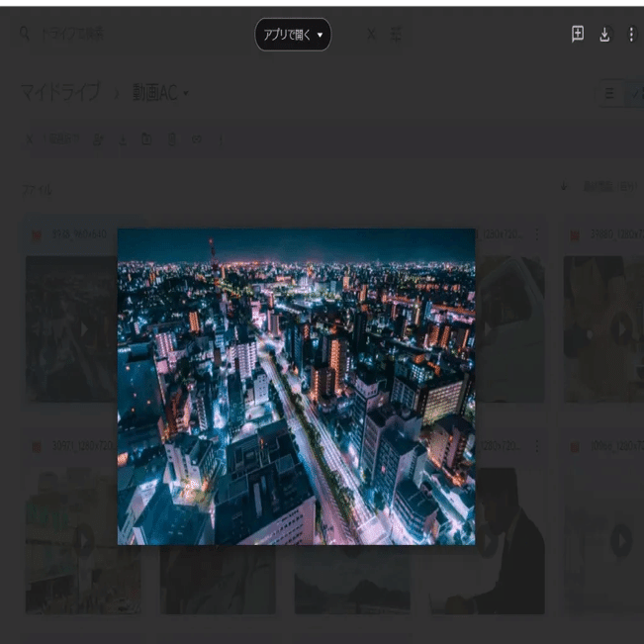Select the 3938_960x640 file title
Viewport: 644px width, 644px height.
click(79, 234)
